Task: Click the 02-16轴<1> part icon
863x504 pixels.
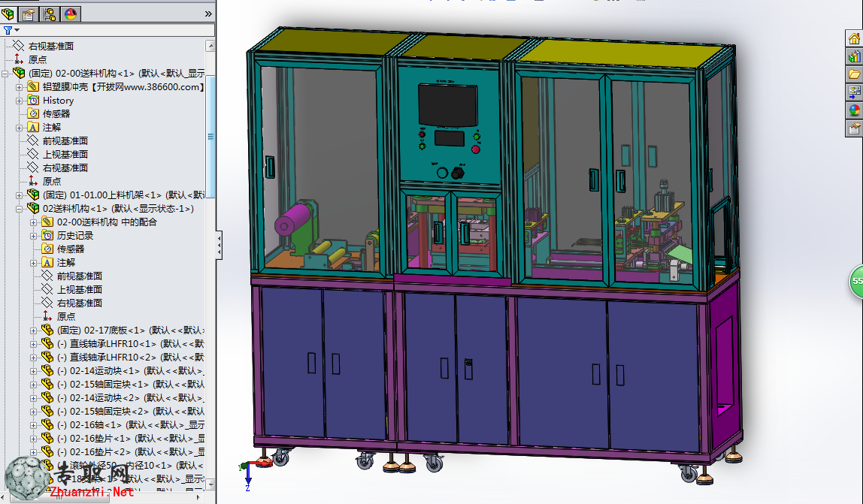Action: [x=47, y=424]
